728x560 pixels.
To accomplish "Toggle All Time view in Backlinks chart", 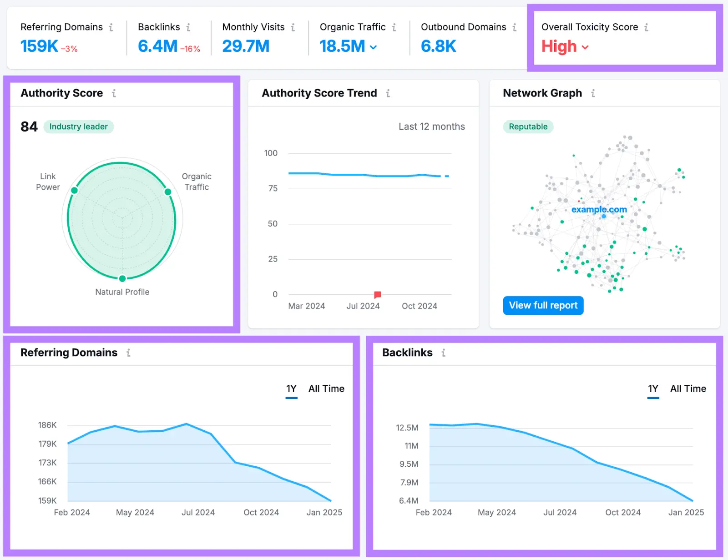I will click(x=688, y=388).
